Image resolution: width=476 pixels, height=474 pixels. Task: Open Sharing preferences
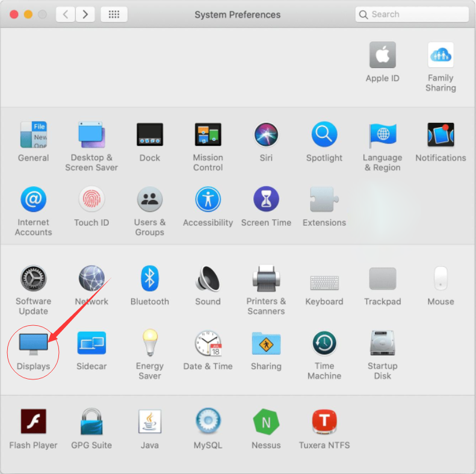coord(266,343)
